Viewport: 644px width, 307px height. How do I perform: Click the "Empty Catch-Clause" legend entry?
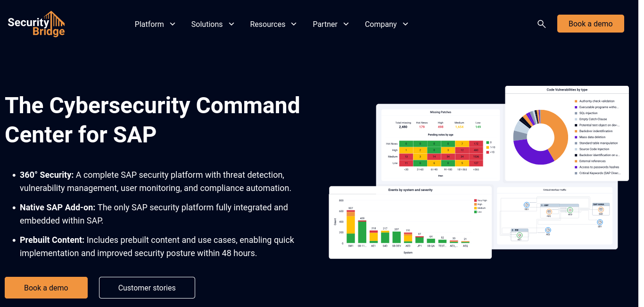click(x=591, y=119)
